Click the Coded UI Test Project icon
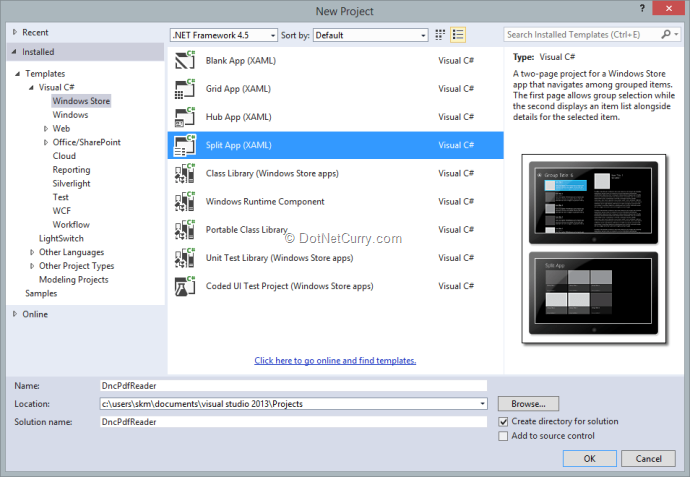The image size is (690, 477). [x=185, y=286]
